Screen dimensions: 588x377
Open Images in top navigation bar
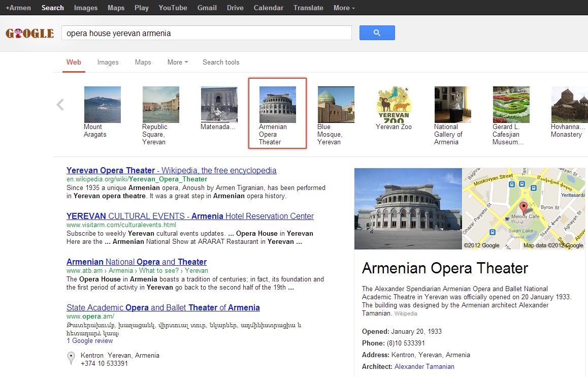pos(85,8)
